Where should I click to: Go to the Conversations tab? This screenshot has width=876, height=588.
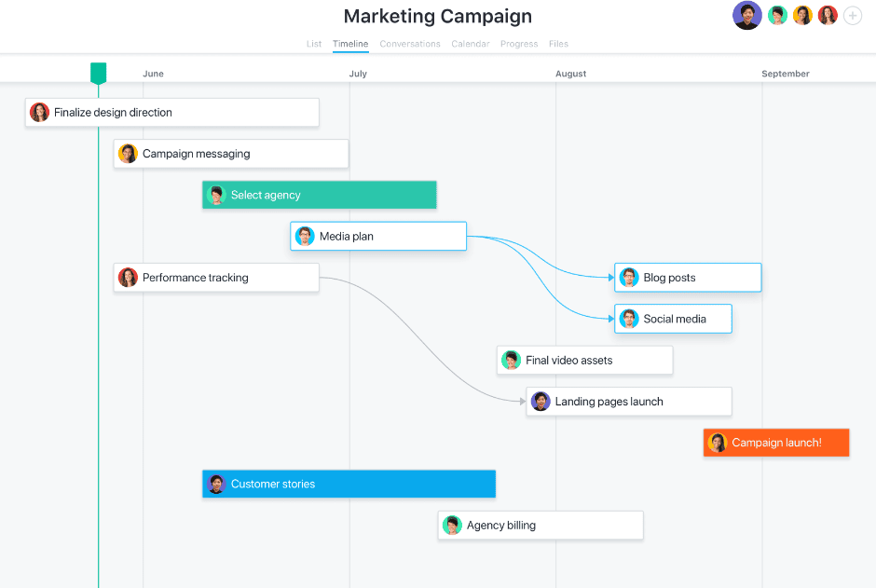click(x=410, y=44)
